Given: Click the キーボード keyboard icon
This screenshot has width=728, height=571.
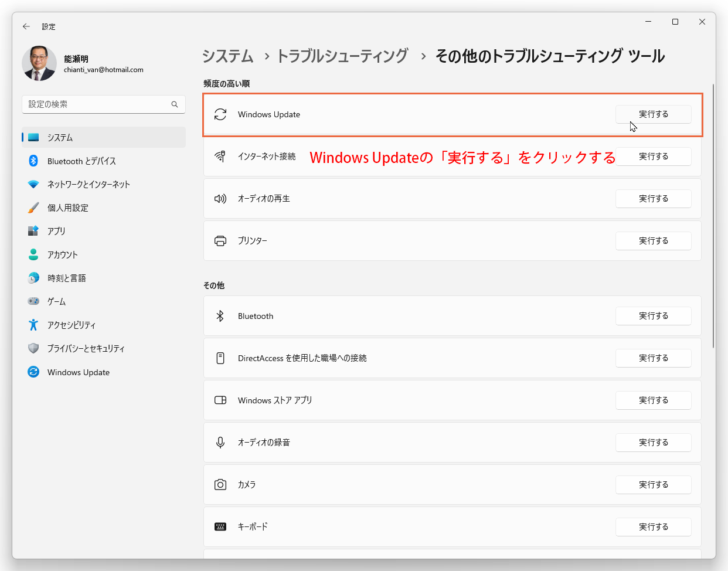Looking at the screenshot, I should (220, 527).
